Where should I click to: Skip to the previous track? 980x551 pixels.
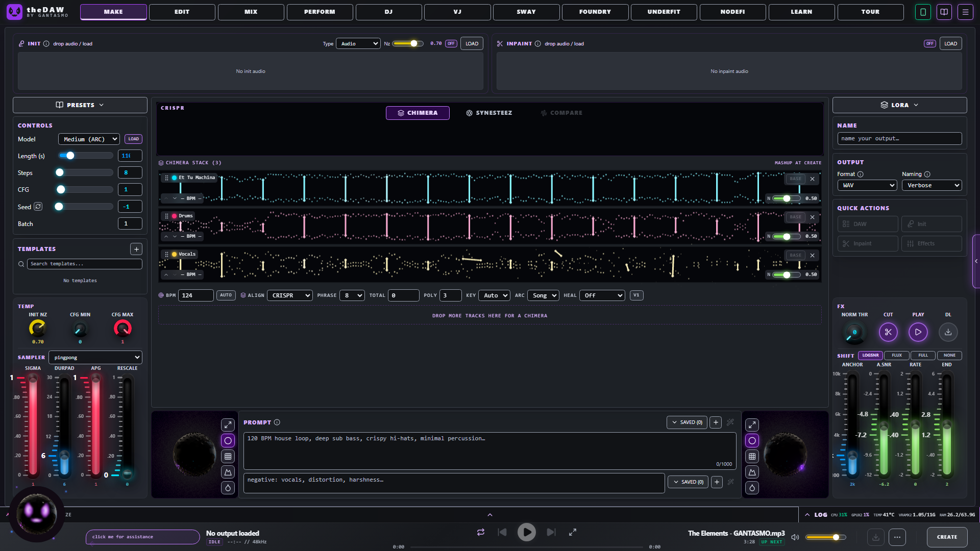point(502,532)
